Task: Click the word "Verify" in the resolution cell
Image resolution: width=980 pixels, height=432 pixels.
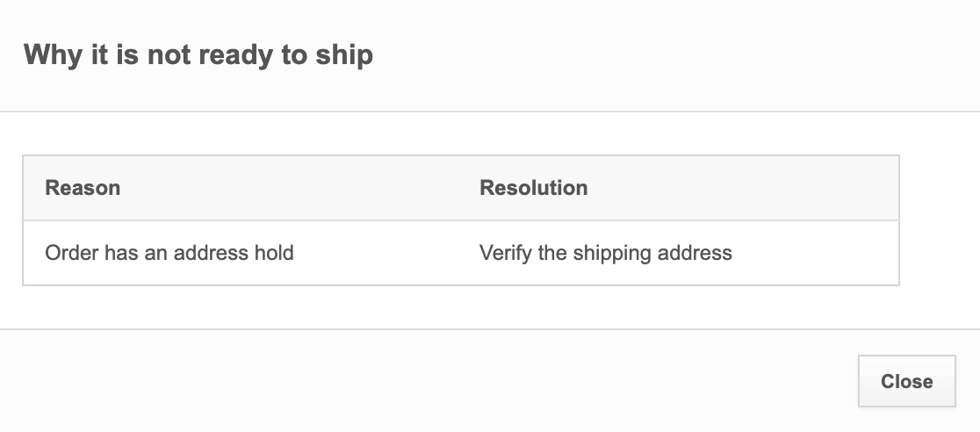Action: tap(503, 254)
